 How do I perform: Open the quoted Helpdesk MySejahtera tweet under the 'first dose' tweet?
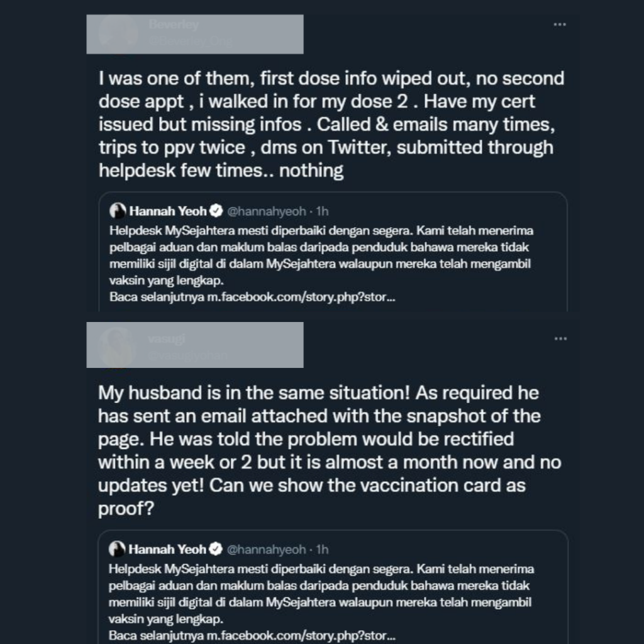[x=321, y=255]
